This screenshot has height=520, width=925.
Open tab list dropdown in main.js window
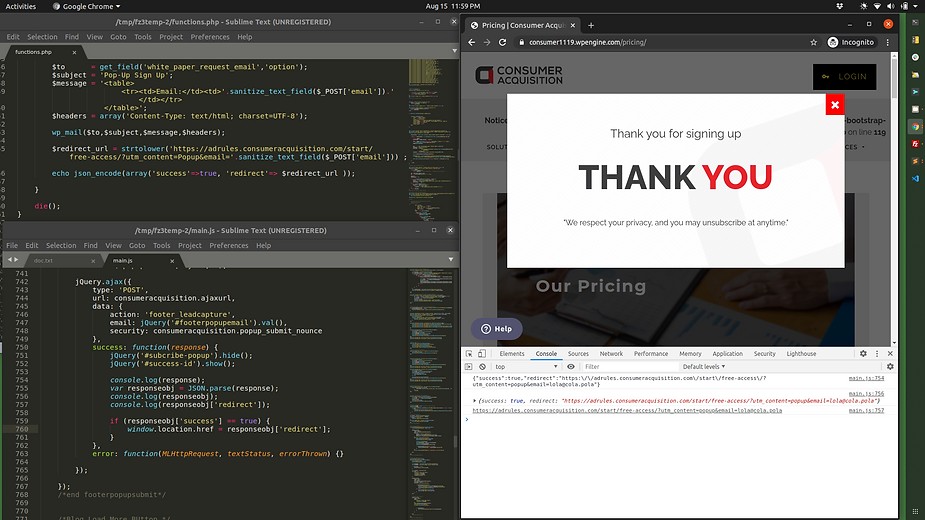pyautogui.click(x=451, y=260)
